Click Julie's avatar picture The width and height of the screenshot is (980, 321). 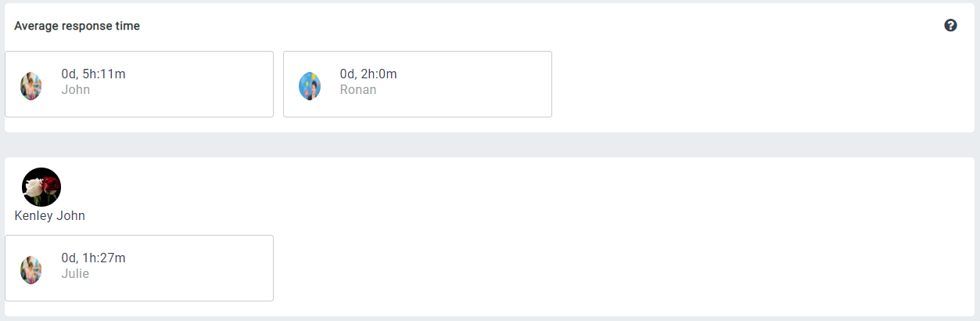tap(31, 269)
